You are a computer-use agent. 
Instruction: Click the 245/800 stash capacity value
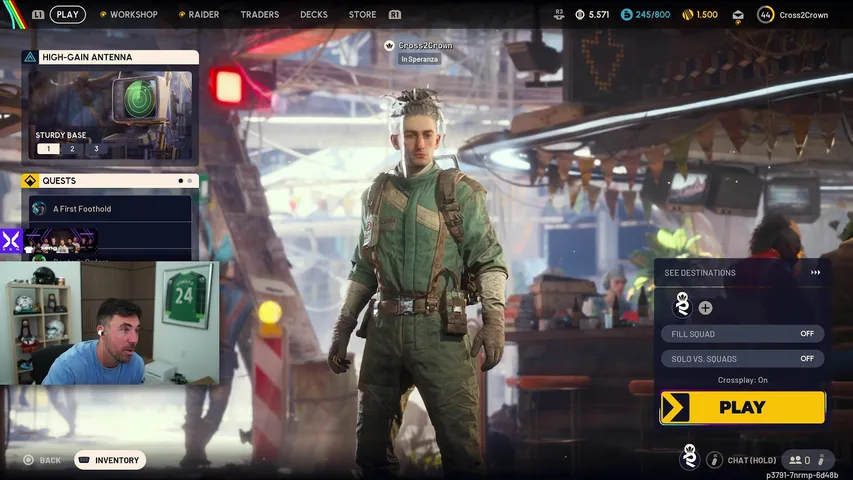coord(653,15)
